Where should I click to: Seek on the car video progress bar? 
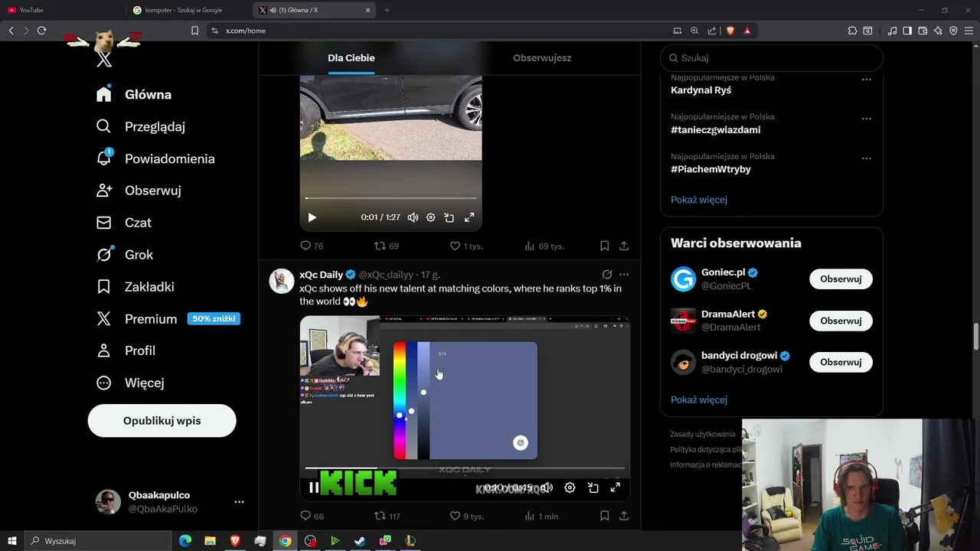pyautogui.click(x=390, y=198)
